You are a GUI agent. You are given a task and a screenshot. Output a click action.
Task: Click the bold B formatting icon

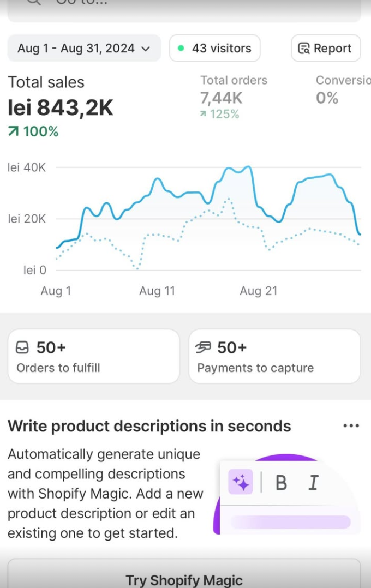point(281,483)
